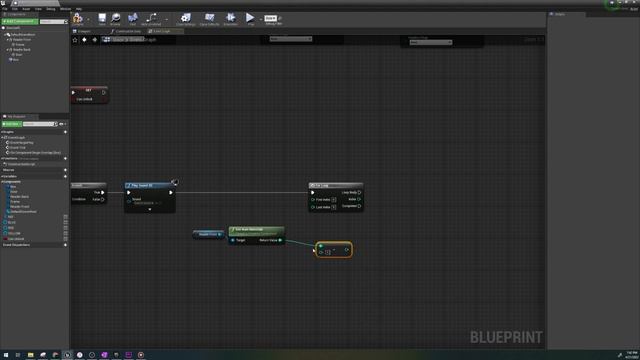This screenshot has height=360, width=640.
Task: Open the Window menu
Action: click(x=65, y=9)
